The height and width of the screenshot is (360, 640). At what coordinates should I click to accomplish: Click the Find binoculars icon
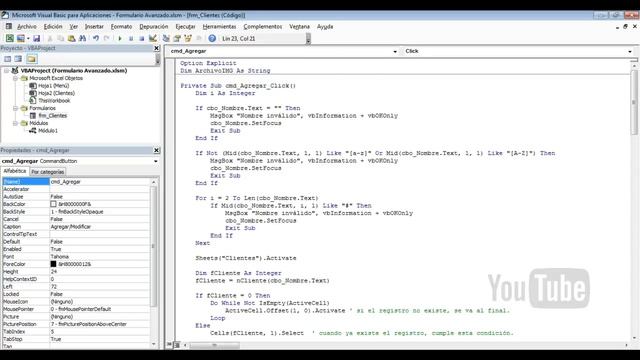pos(82,38)
